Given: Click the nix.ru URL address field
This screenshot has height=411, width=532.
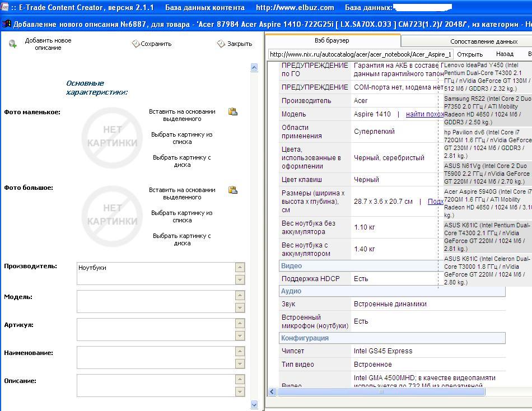Looking at the screenshot, I should click(x=361, y=54).
